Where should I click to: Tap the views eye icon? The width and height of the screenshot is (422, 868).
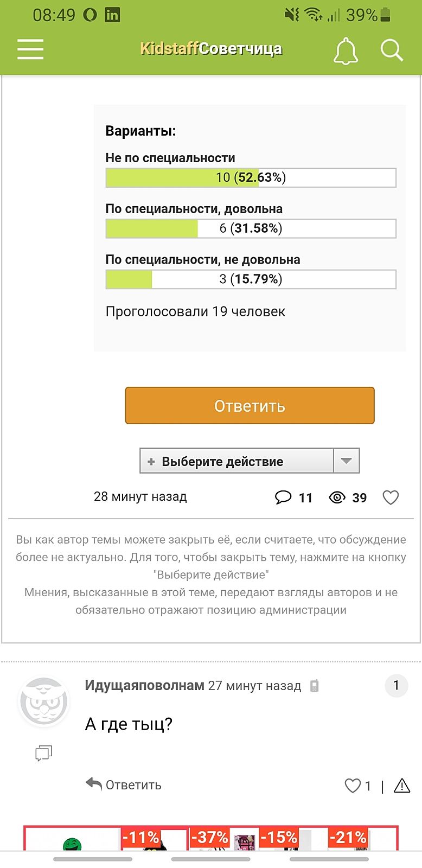337,497
